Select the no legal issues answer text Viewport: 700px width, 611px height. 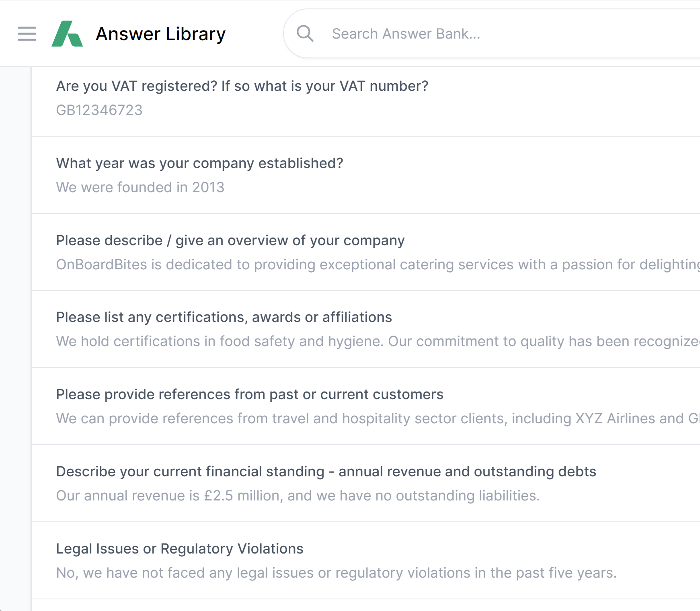click(336, 573)
